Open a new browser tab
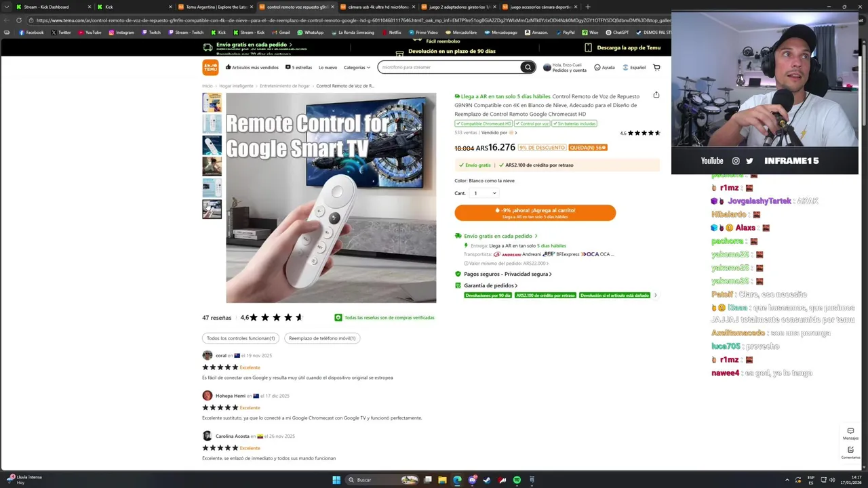This screenshot has width=868, height=488. pyautogui.click(x=587, y=7)
